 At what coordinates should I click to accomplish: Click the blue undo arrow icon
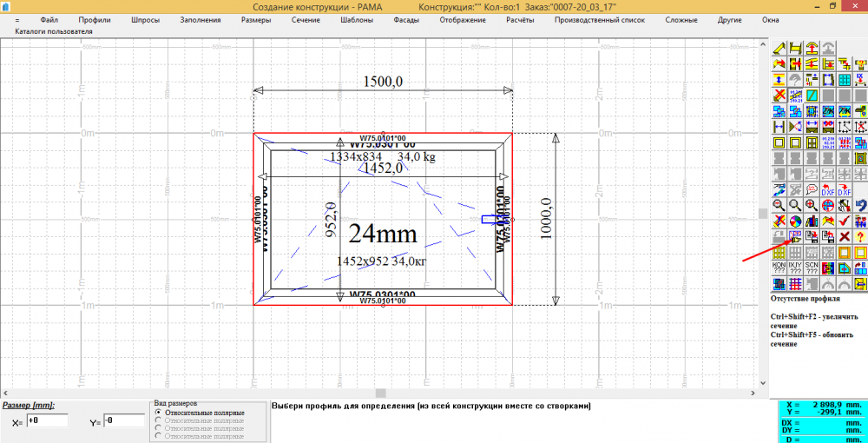coord(860,206)
